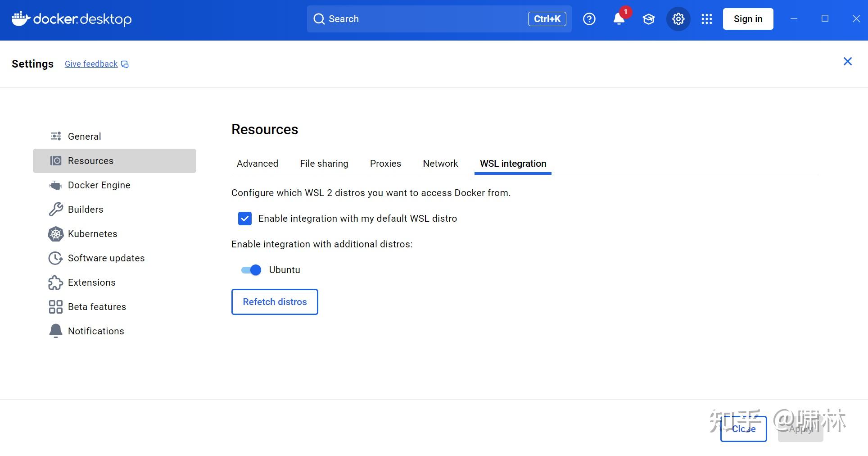This screenshot has height=456, width=868.
Task: Open Kubernetes settings
Action: point(114,234)
